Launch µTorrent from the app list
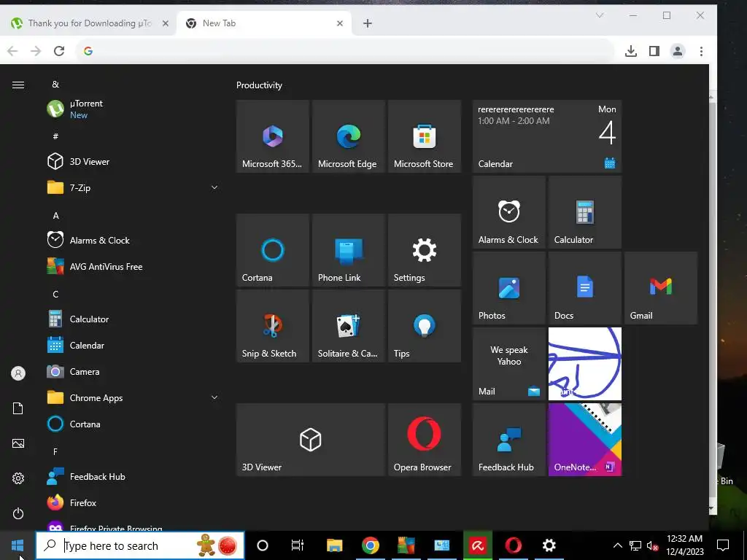Image resolution: width=747 pixels, height=560 pixels. [133, 109]
